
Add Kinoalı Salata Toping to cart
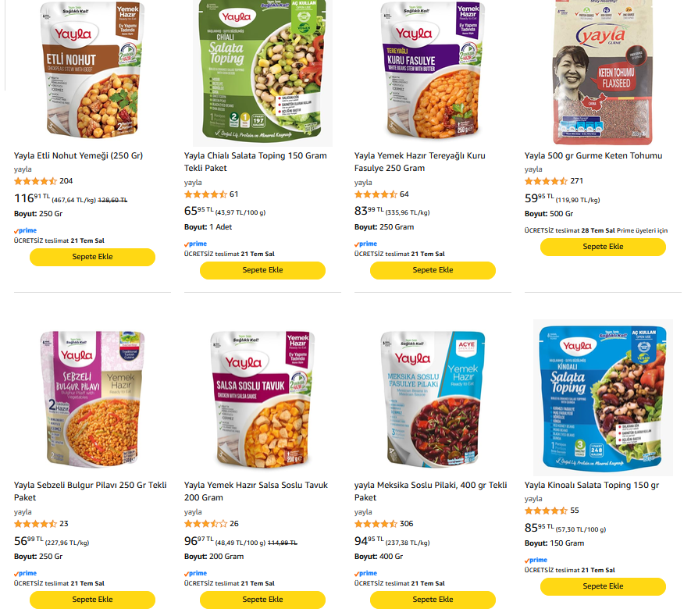coord(603,586)
